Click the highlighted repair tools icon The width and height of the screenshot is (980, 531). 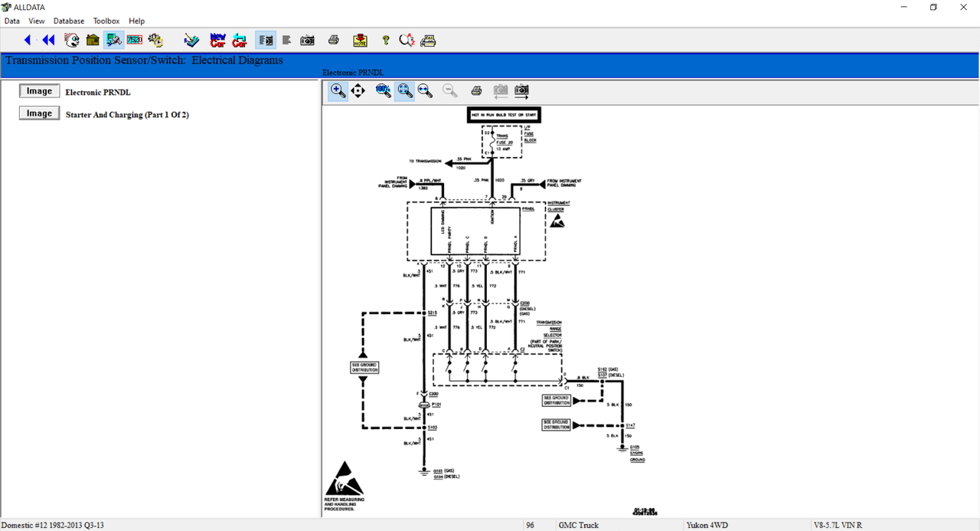point(114,40)
